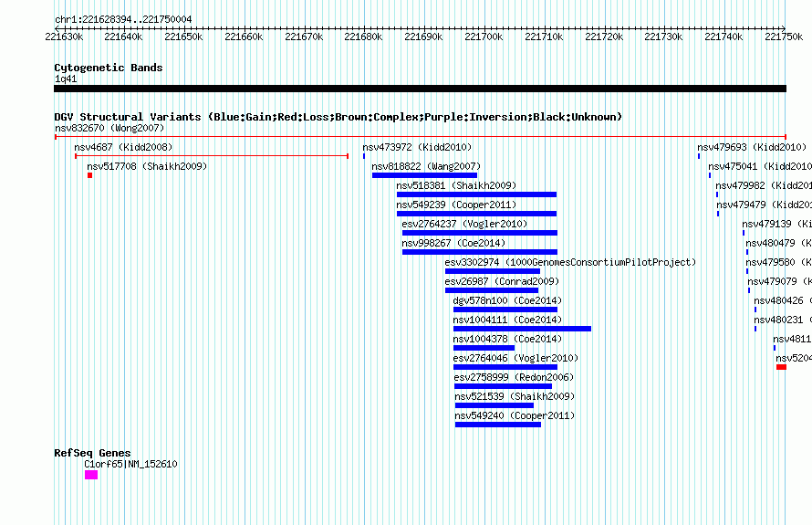Open the nsv480231 variant label
The width and height of the screenshot is (812, 525).
coord(783,320)
